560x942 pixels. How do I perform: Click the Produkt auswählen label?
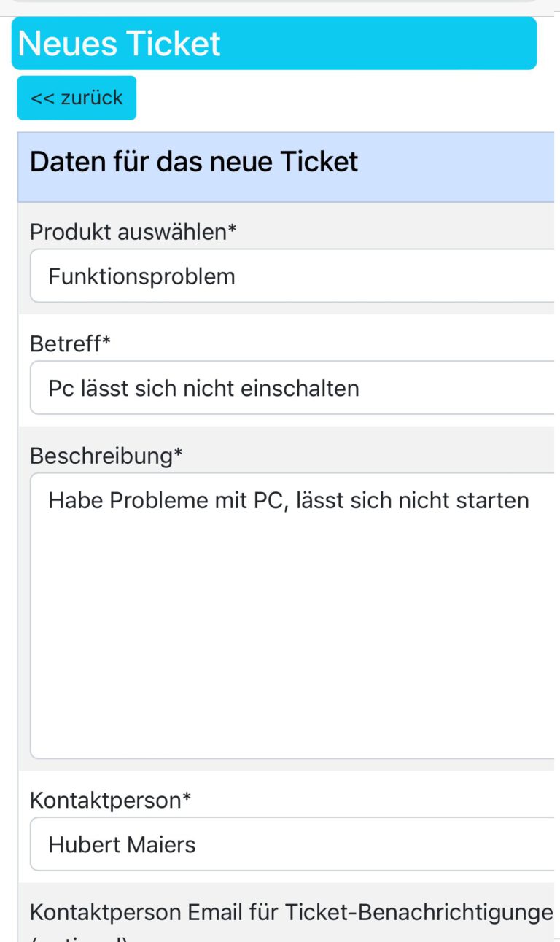(x=120, y=231)
